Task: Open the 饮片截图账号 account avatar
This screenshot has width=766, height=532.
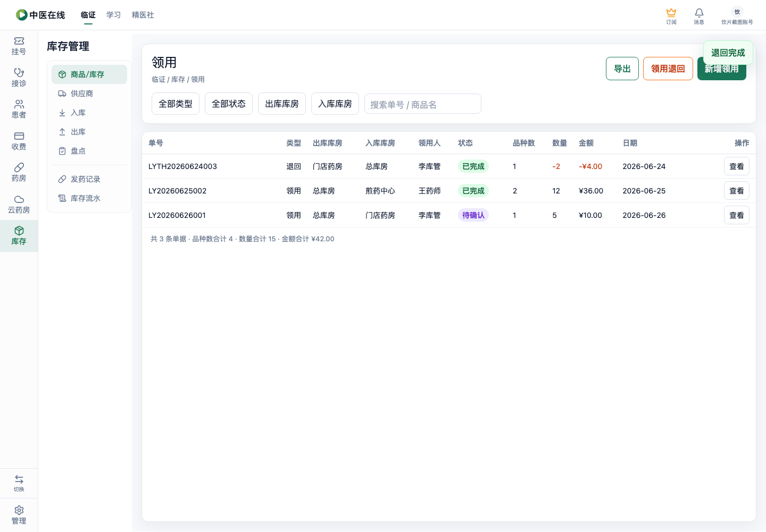Action: [x=737, y=12]
